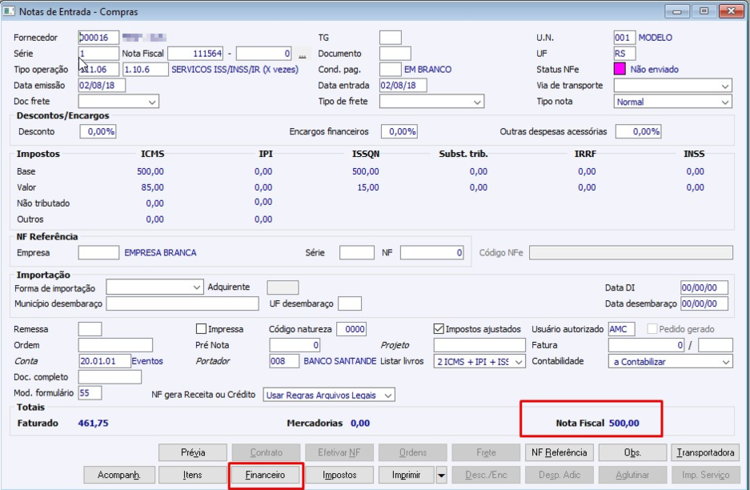The image size is (750, 490).
Task: Open the Listar livros dropdown
Action: pyautogui.click(x=479, y=361)
